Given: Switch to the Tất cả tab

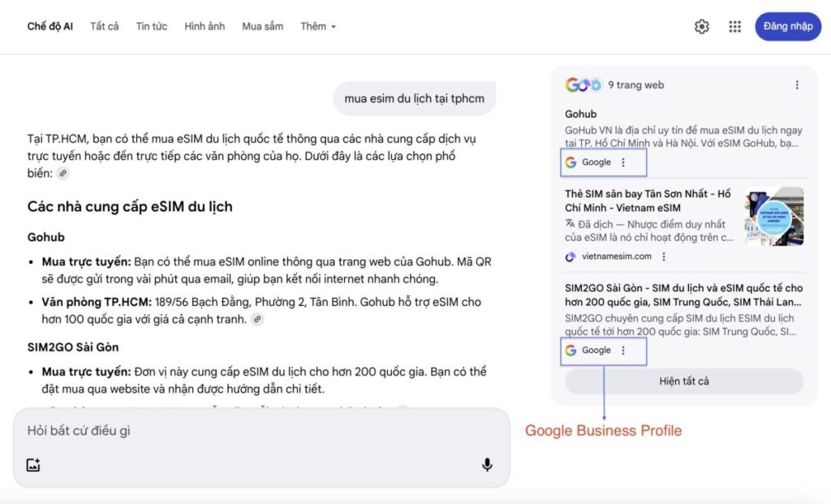Looking at the screenshot, I should 105,27.
